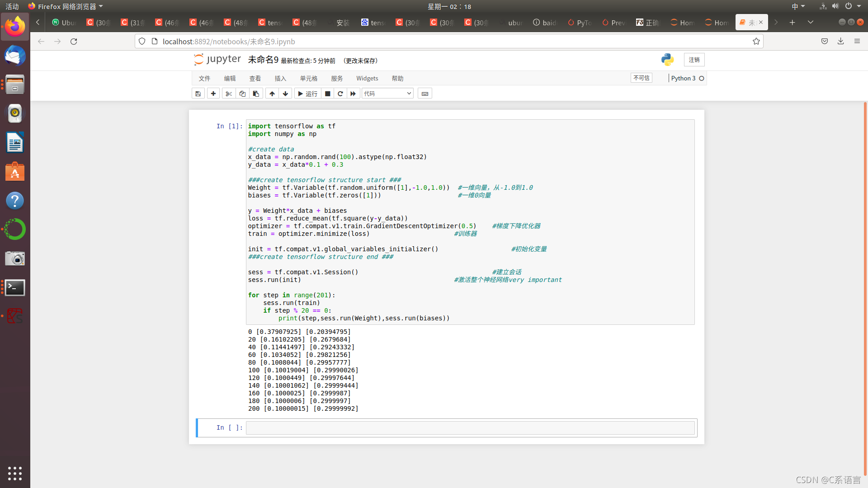Open cell type dropdown showing 代码
Viewport: 868px width, 488px height.
(x=387, y=94)
